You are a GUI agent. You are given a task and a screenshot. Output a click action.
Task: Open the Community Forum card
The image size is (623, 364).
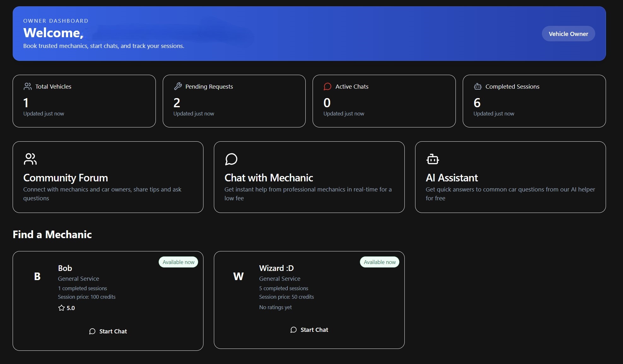(108, 177)
